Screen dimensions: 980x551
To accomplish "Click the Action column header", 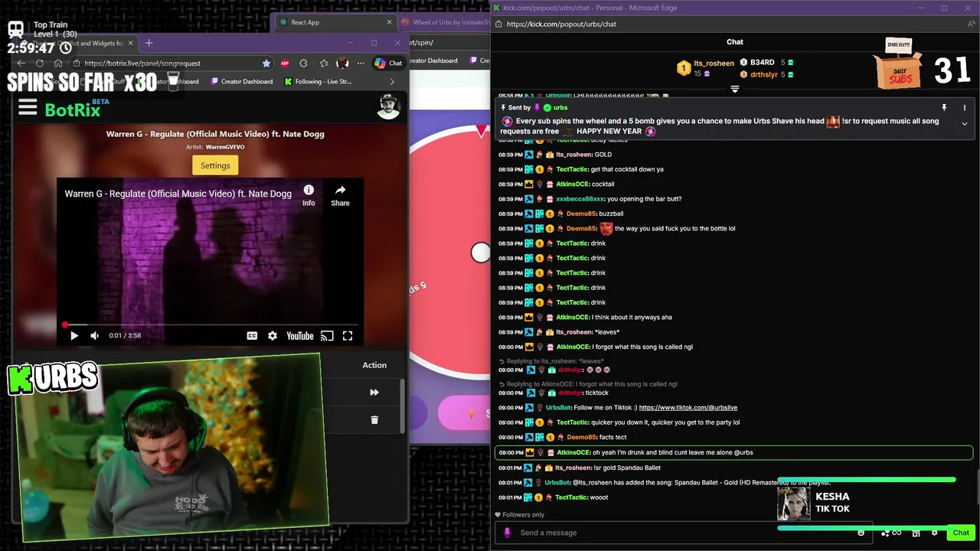I will click(x=374, y=365).
